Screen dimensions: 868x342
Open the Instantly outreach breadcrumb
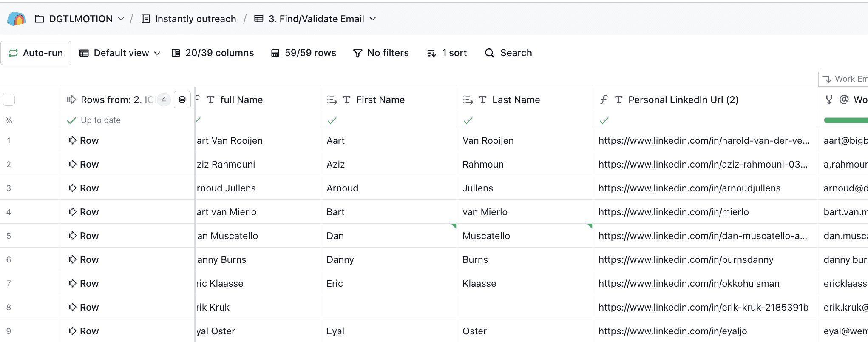tap(195, 19)
